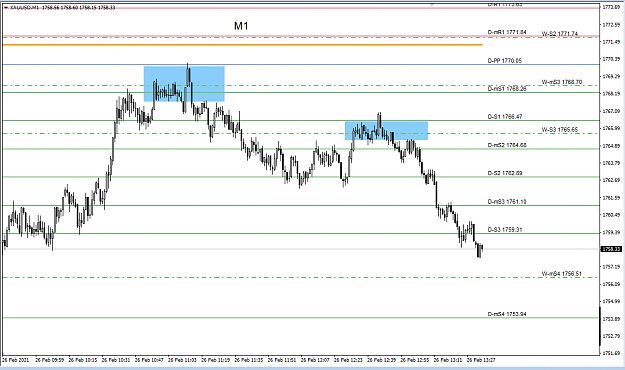
Task: Click time axis label 26 Feb 12:23
Action: [x=348, y=360]
